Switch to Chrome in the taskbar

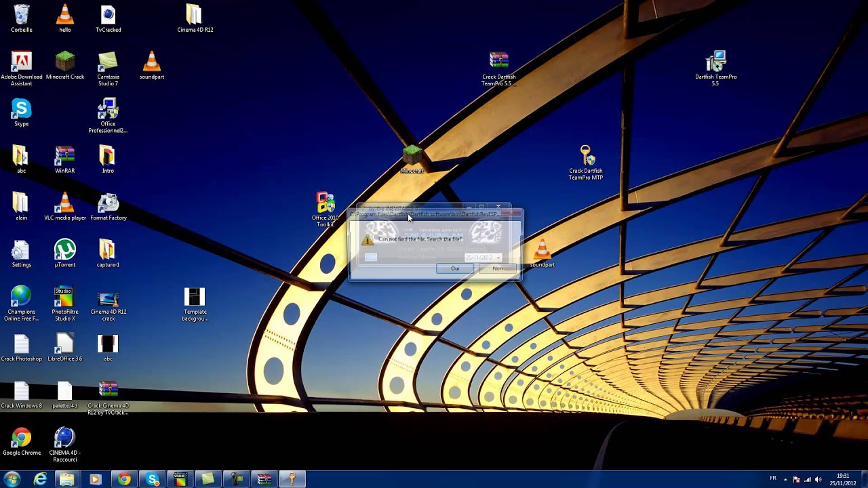124,479
